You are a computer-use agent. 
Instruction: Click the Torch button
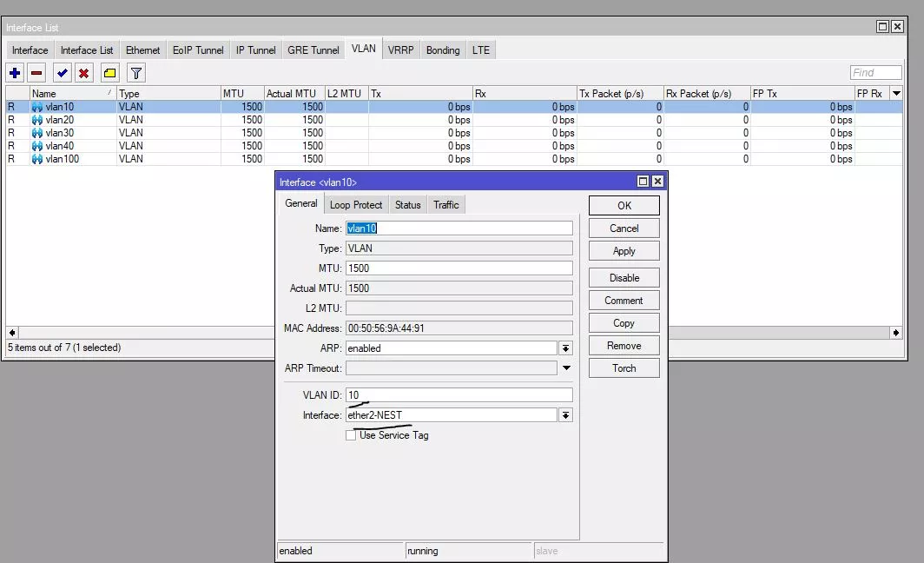coord(624,368)
